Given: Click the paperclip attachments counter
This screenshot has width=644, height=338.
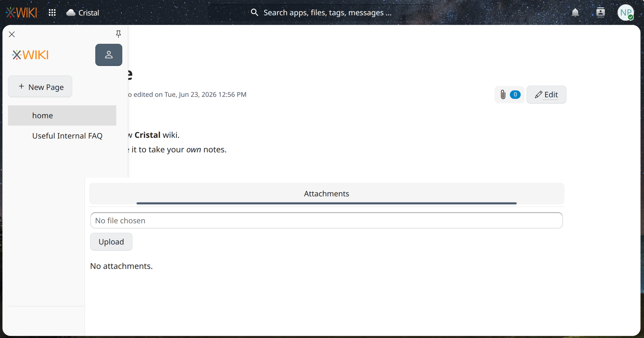Looking at the screenshot, I should point(510,95).
